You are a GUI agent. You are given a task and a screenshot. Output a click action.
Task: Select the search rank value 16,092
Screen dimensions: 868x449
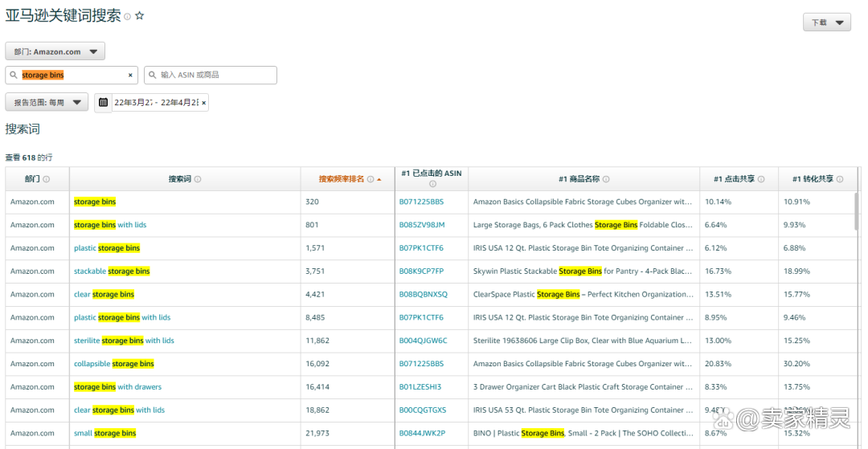(x=317, y=364)
